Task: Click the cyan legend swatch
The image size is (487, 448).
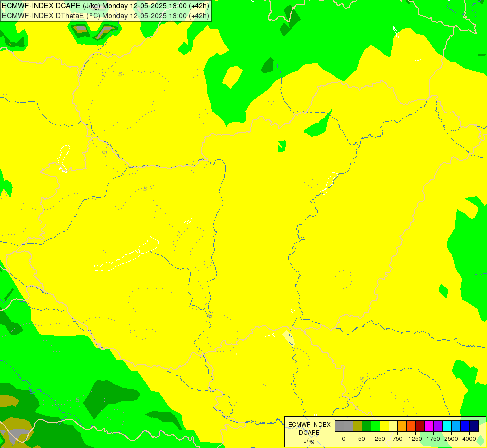Action: pos(447,426)
